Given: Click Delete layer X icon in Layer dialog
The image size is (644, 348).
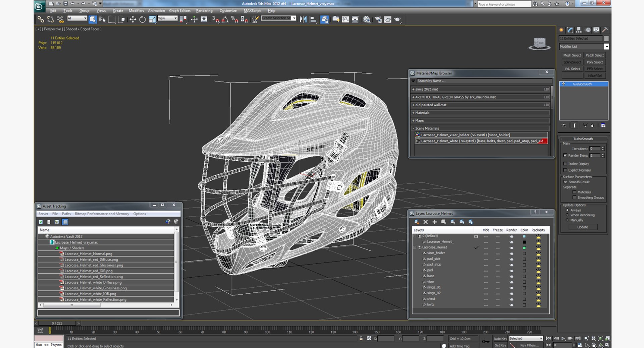Looking at the screenshot, I should [426, 222].
